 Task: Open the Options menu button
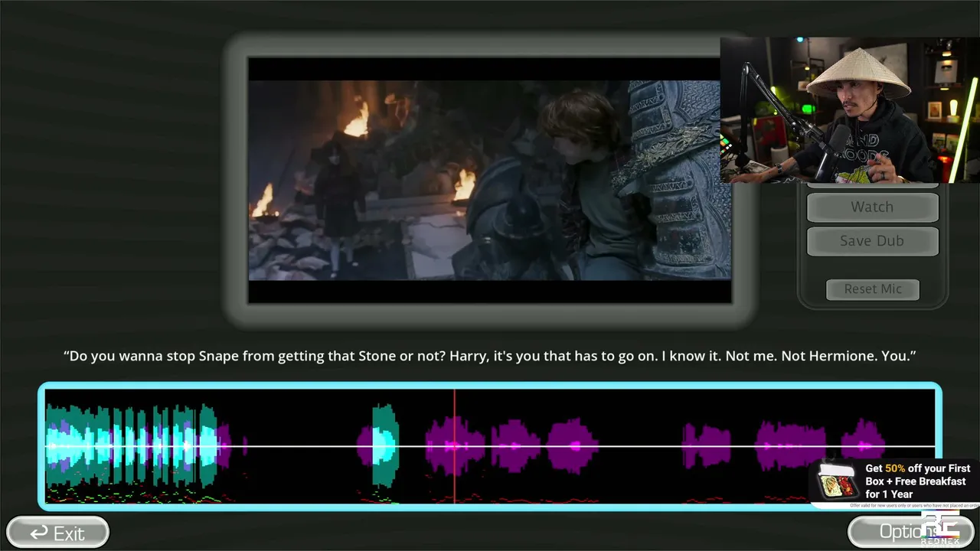pos(910,532)
